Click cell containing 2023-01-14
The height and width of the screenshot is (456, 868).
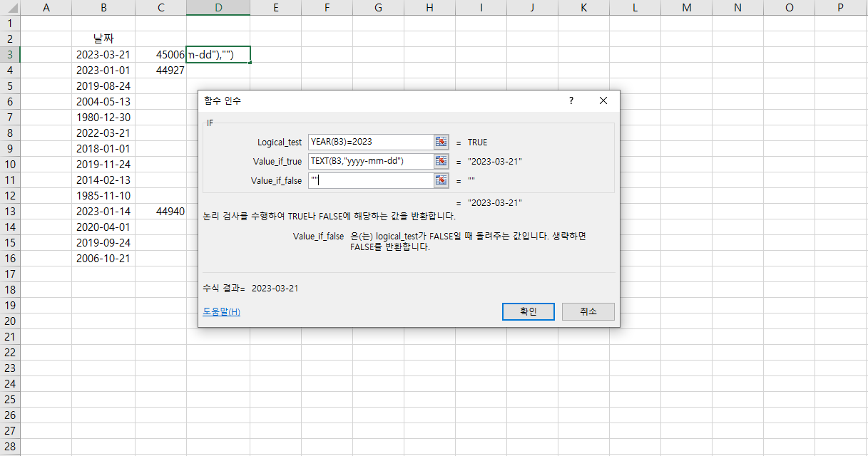[x=103, y=212]
